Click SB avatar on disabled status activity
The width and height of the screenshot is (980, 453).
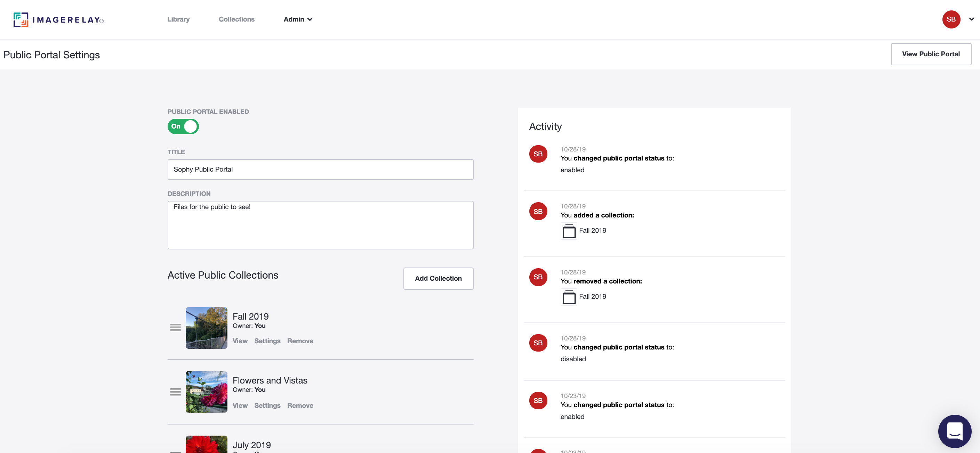[538, 343]
